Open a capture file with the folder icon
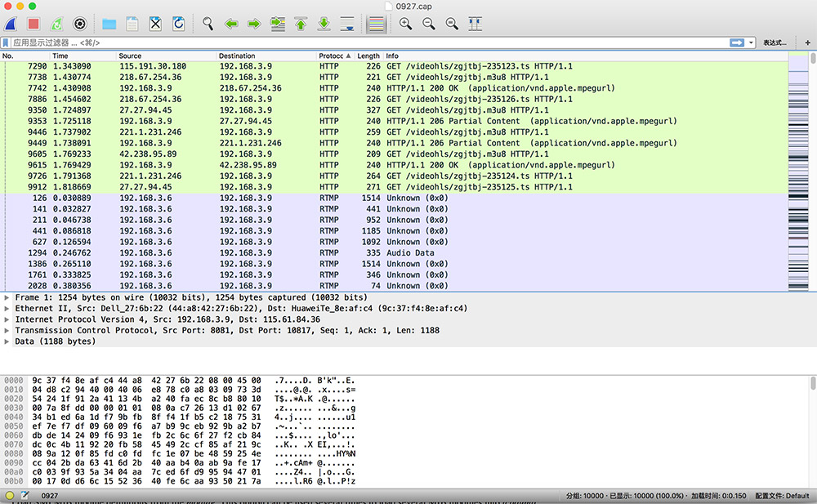This screenshot has height=504, width=817. (x=109, y=24)
